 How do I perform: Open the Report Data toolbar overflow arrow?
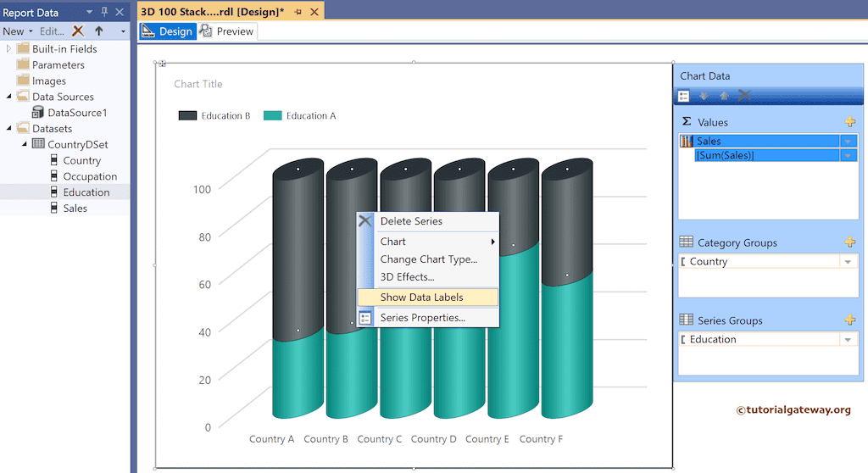tap(123, 31)
